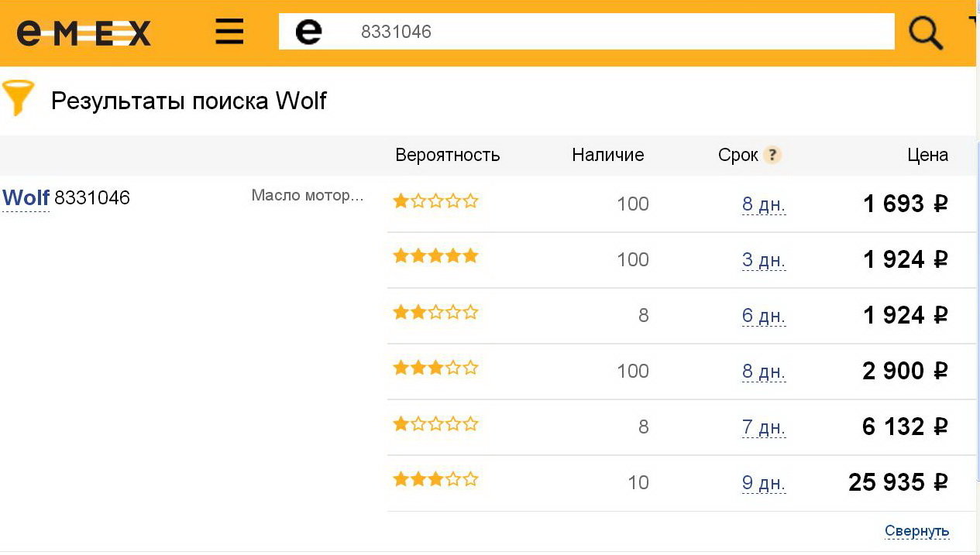980x555 pixels.
Task: Select the 25 935 ₽ price
Action: (x=899, y=482)
